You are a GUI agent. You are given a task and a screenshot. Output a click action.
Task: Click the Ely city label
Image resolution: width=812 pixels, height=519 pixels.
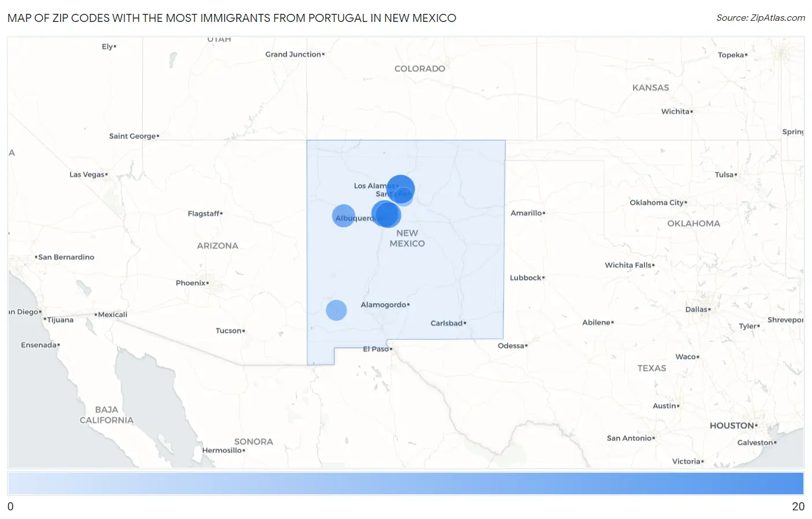point(107,47)
